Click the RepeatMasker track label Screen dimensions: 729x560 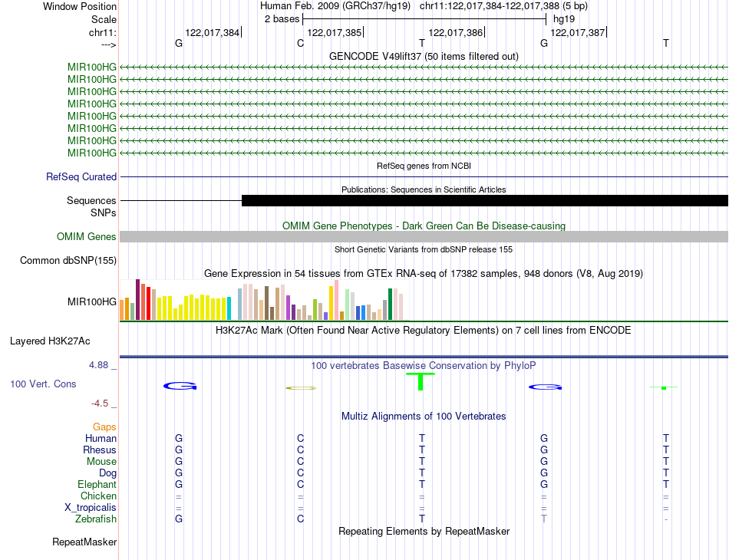click(x=84, y=542)
